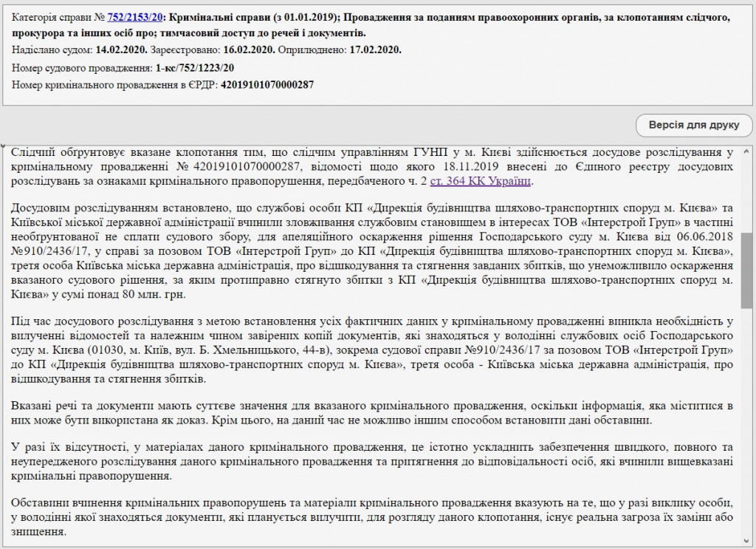The width and height of the screenshot is (756, 549).
Task: Click paragraph starting 'У разі їх відсутності'
Action: click(369, 462)
